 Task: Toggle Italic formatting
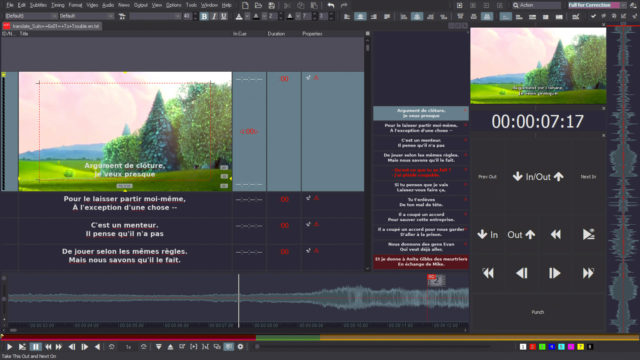click(x=214, y=16)
